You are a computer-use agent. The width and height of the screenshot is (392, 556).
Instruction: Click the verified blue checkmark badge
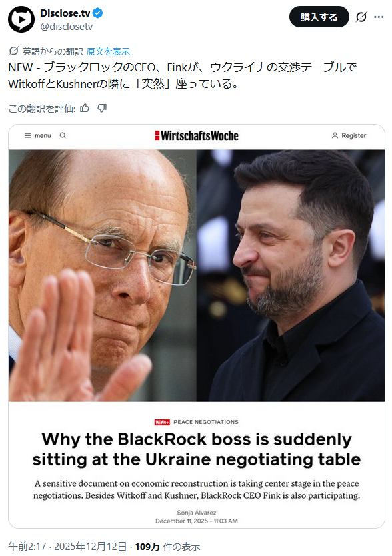pyautogui.click(x=98, y=13)
